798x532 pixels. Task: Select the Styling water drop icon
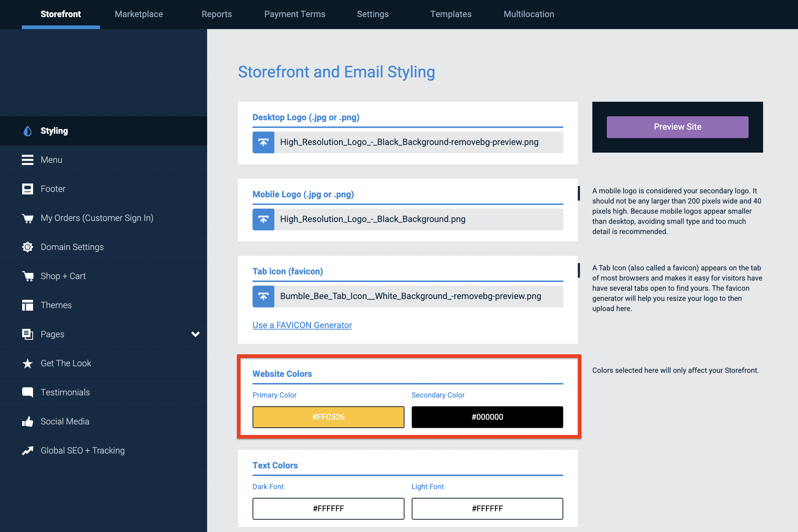coord(28,130)
